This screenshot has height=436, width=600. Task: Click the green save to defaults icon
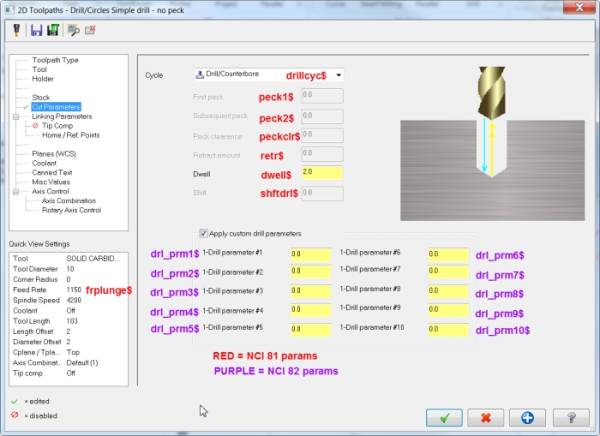coord(52,30)
